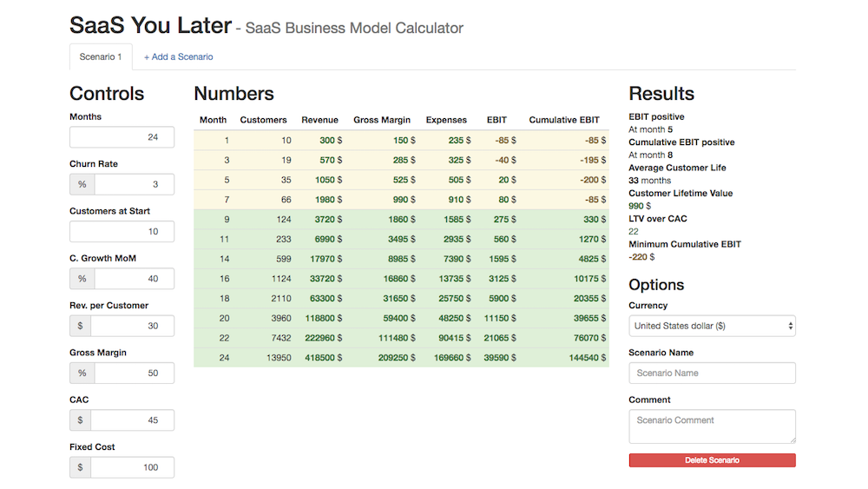This screenshot has width=868, height=489.
Task: Select the Customers at Start field
Action: [122, 232]
